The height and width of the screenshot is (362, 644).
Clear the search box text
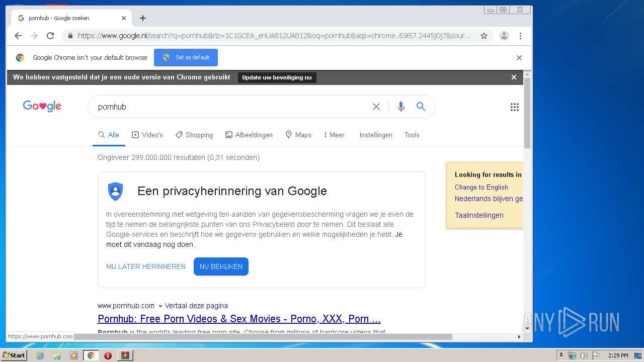(x=376, y=107)
